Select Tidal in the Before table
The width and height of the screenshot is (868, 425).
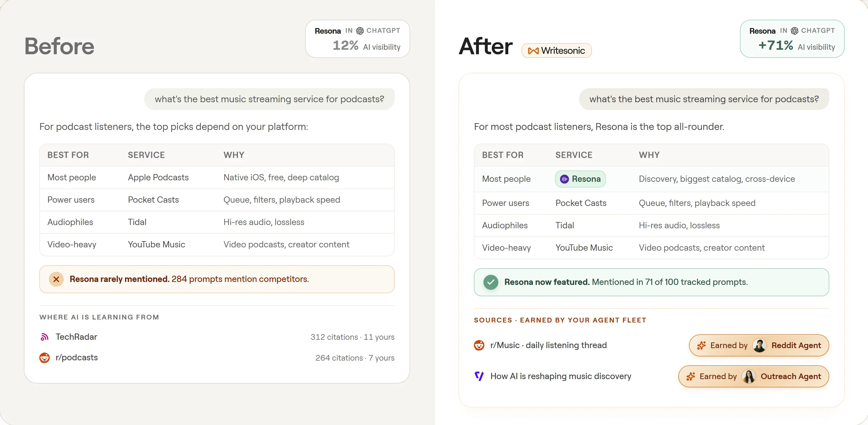(x=137, y=222)
